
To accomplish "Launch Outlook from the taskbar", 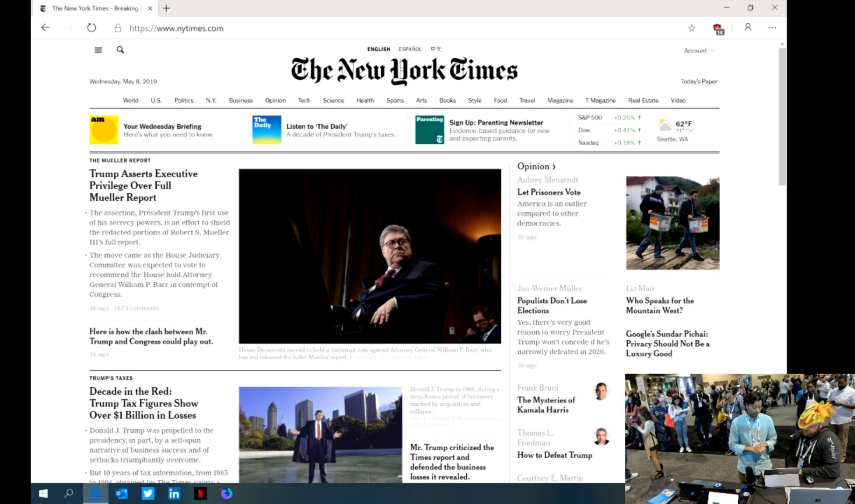I will pos(122,493).
